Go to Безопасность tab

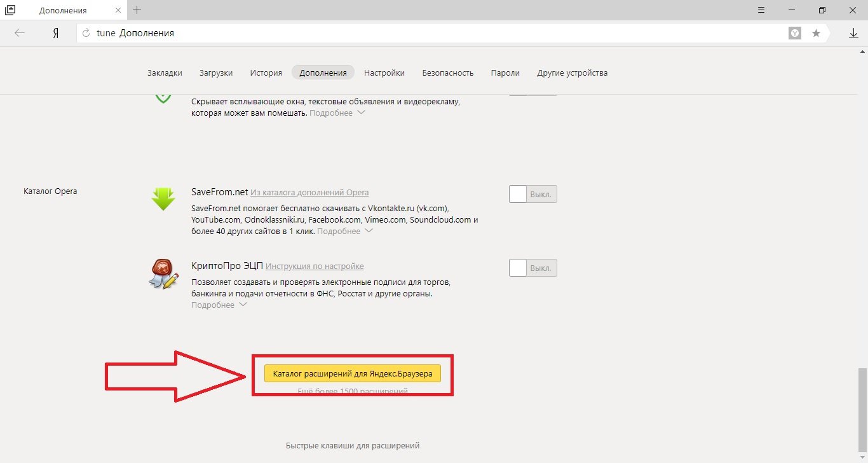[x=448, y=73]
